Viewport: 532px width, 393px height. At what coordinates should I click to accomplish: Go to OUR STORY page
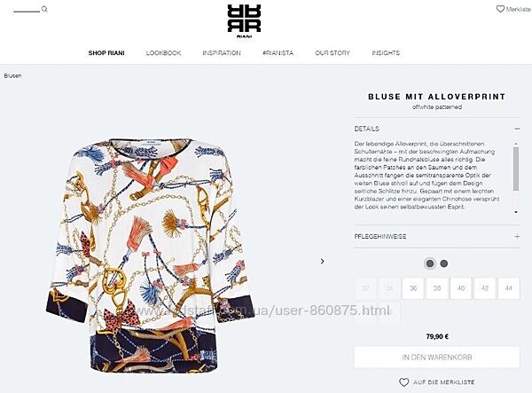(332, 53)
